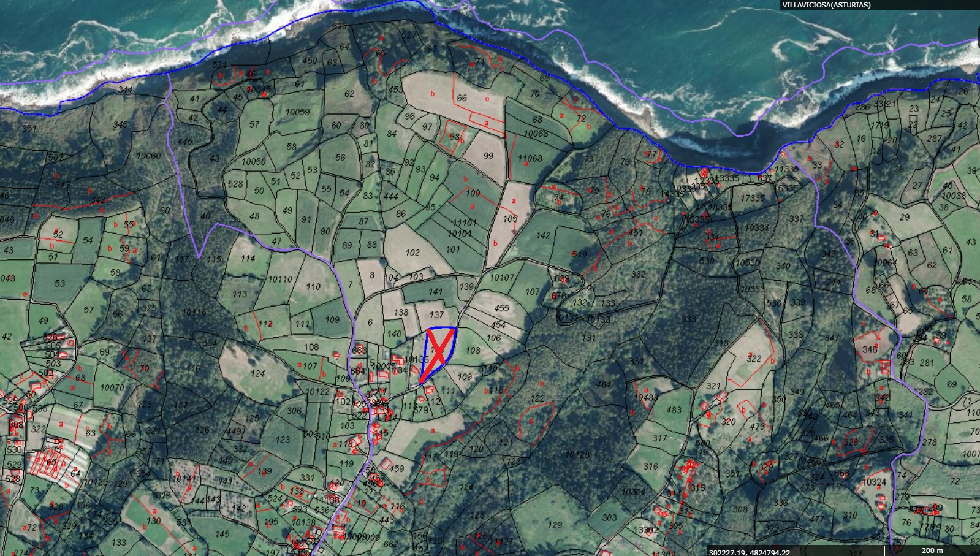Select parcel 17335 near the cliff
The width and height of the screenshot is (980, 556).
point(752,199)
